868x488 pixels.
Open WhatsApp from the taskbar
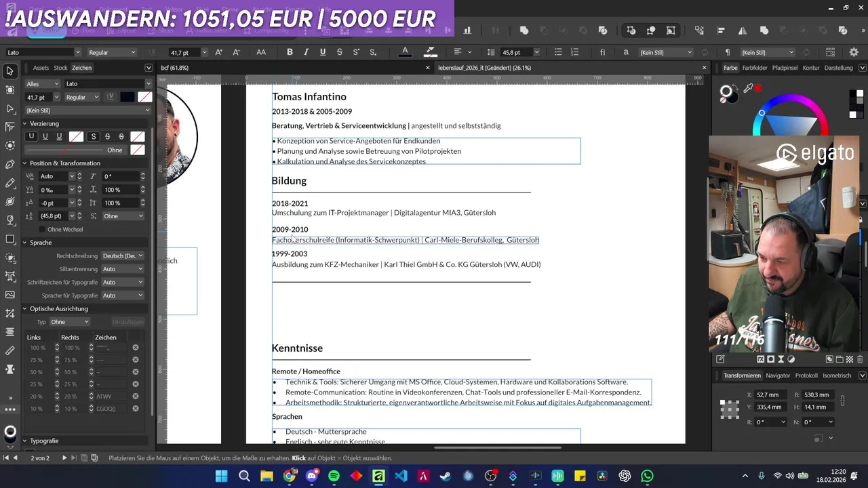(x=647, y=476)
